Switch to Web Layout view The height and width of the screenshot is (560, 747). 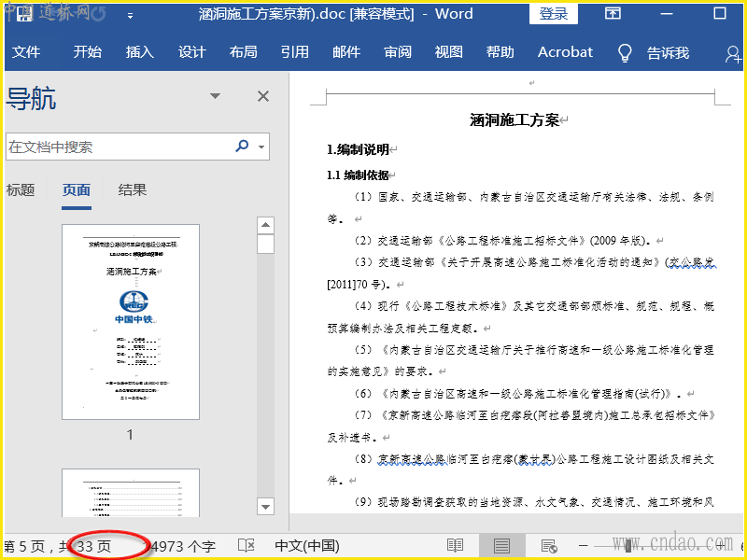[x=549, y=545]
